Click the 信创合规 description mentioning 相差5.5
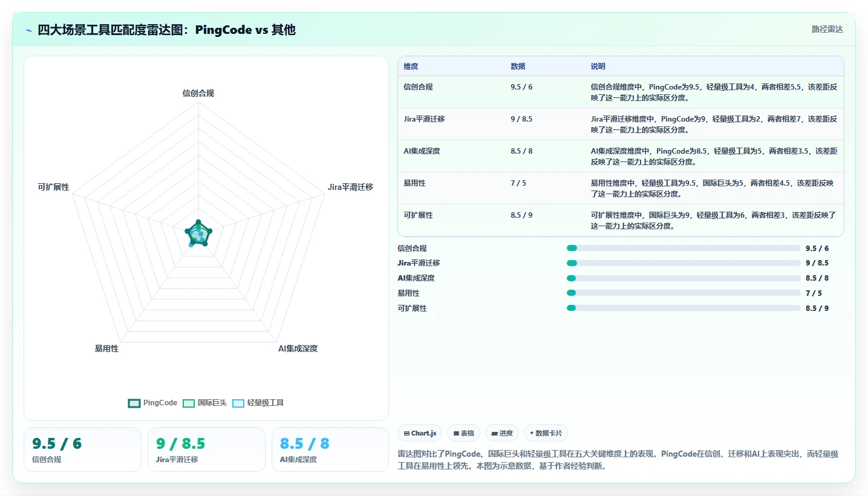868x496 pixels. [714, 92]
